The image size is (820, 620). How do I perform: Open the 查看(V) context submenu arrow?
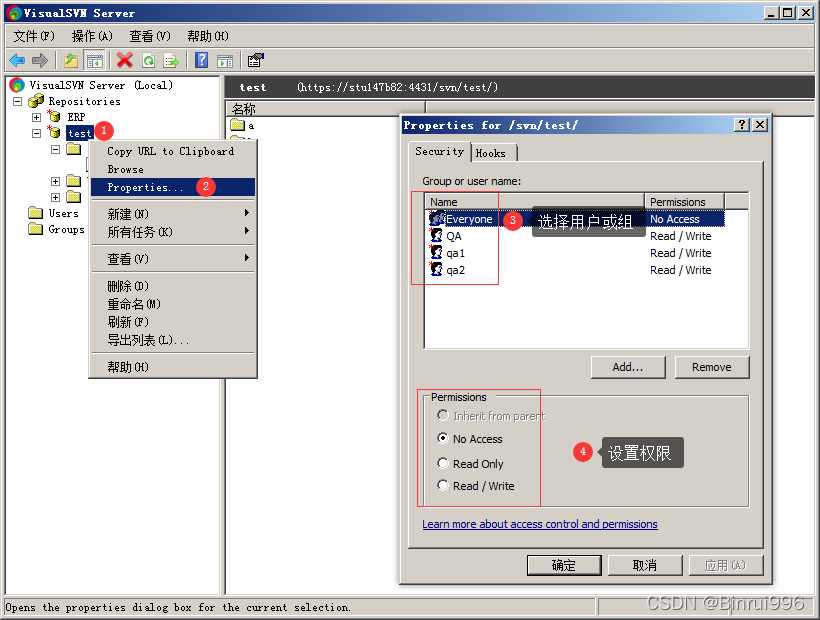coord(247,258)
